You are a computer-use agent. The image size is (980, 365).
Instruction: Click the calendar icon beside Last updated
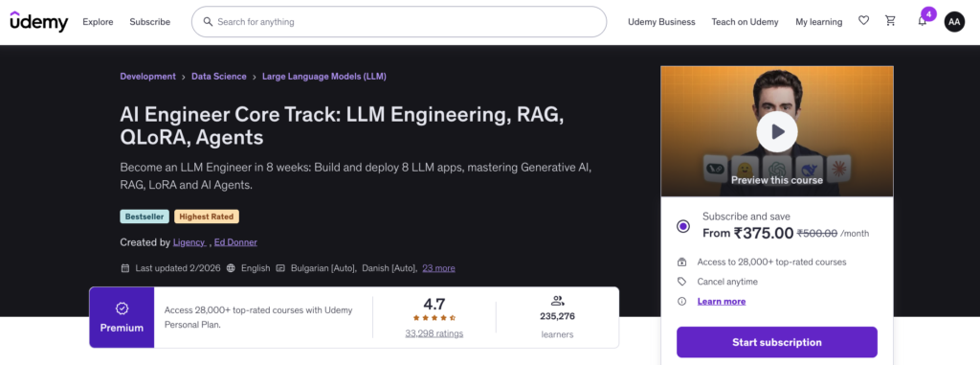pos(125,268)
